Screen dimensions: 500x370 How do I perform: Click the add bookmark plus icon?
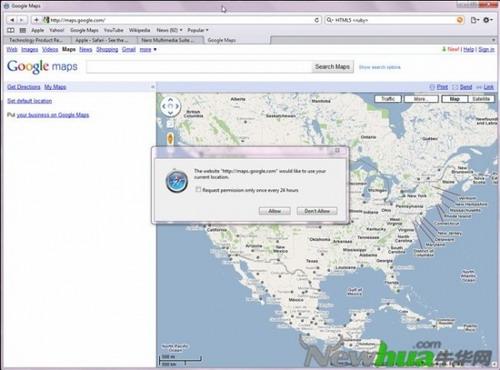(x=36, y=20)
